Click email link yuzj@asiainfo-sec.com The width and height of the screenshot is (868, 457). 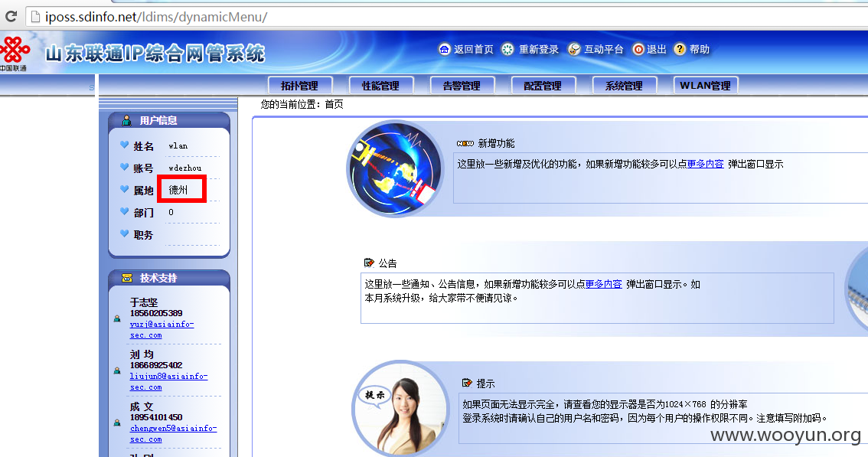(162, 330)
